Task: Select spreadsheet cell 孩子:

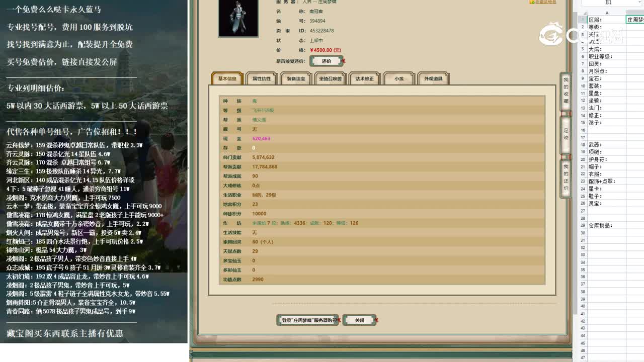Action: coord(606,123)
